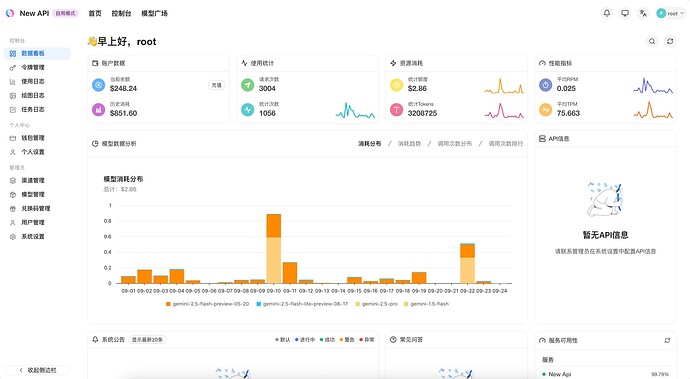Open 用户管理 in the sidebar
This screenshot has height=379, width=690.
point(37,223)
